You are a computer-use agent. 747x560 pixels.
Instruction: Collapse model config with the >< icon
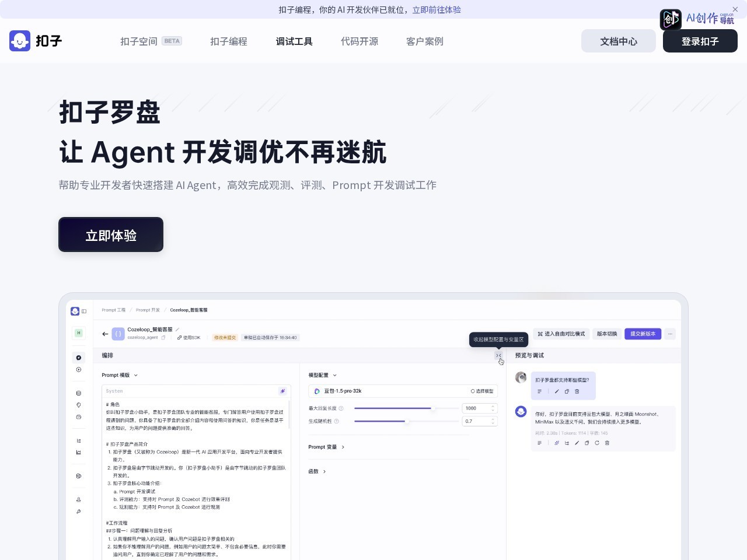(x=498, y=355)
